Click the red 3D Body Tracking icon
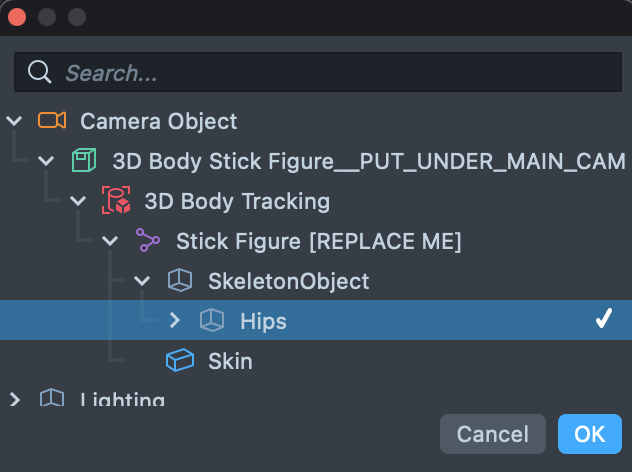 click(116, 201)
